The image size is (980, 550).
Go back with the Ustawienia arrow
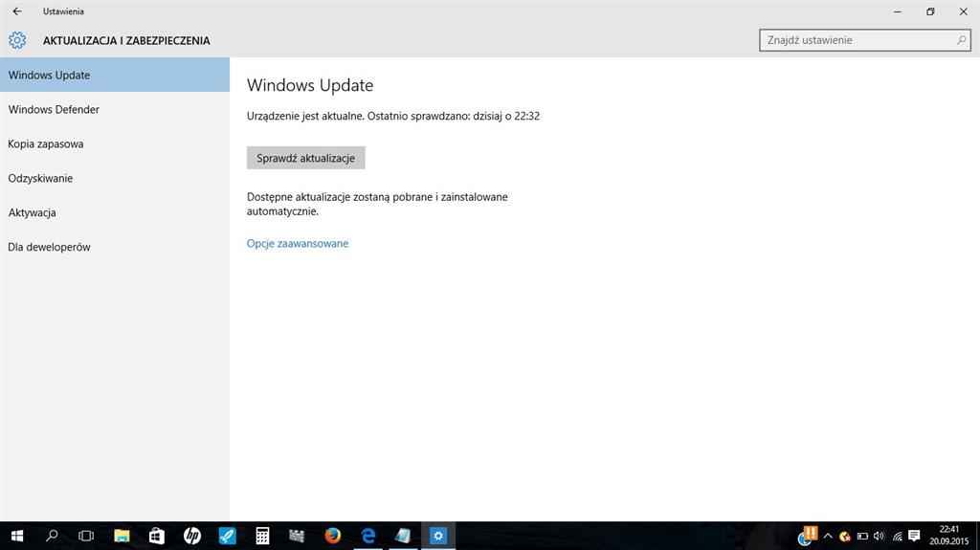click(17, 11)
